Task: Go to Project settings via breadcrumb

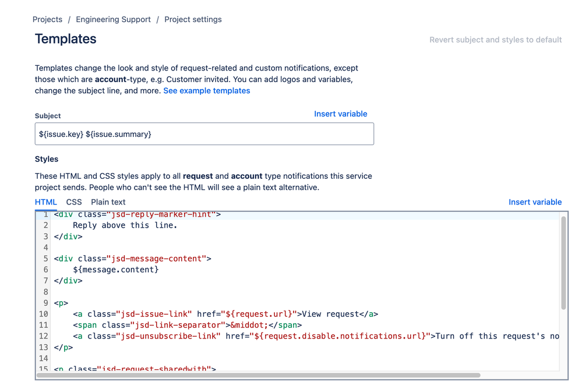Action: pos(193,19)
